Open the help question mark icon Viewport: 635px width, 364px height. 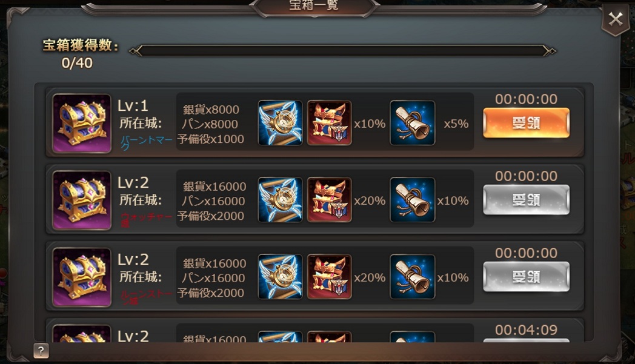[x=41, y=351]
